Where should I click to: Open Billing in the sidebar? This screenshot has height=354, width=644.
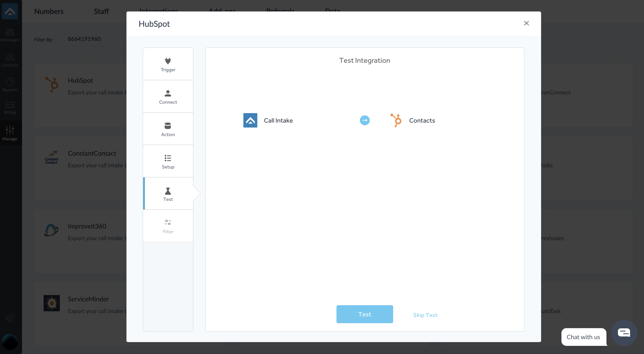pyautogui.click(x=10, y=108)
